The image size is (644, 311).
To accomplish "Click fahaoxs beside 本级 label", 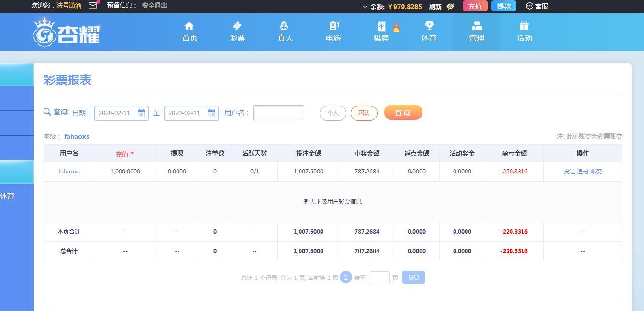I will click(x=77, y=136).
